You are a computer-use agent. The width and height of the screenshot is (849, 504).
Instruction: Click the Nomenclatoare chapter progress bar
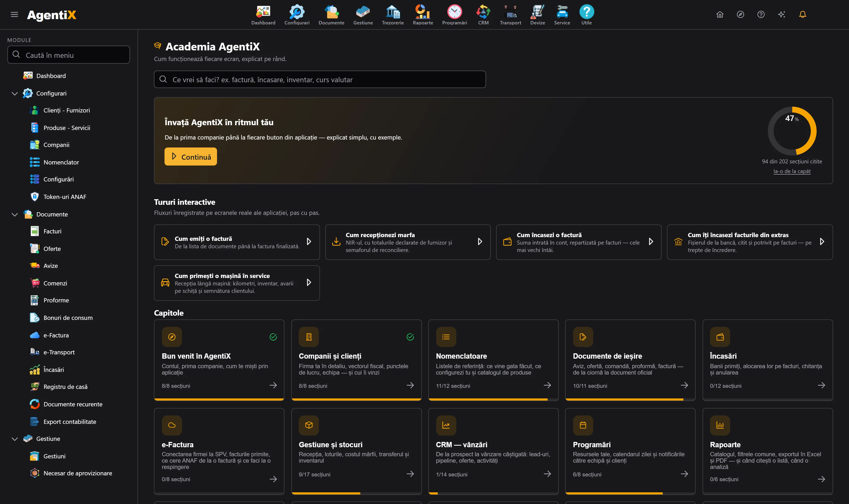pyautogui.click(x=493, y=399)
